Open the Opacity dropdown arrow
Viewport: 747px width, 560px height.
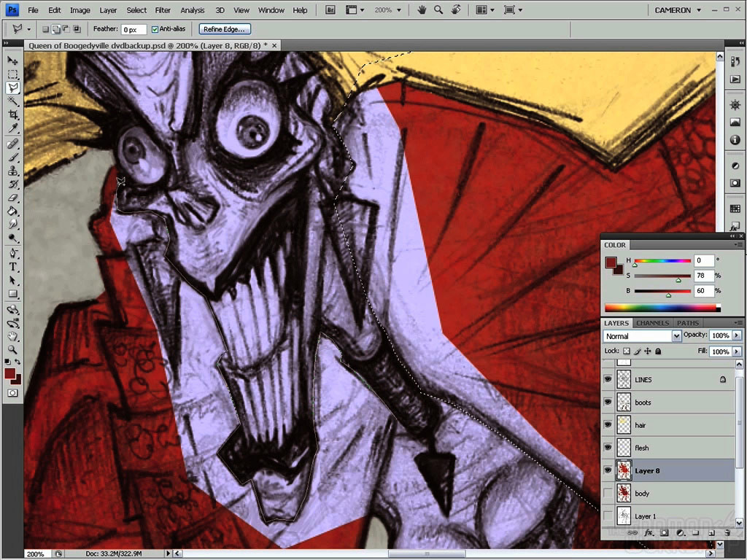[735, 336]
